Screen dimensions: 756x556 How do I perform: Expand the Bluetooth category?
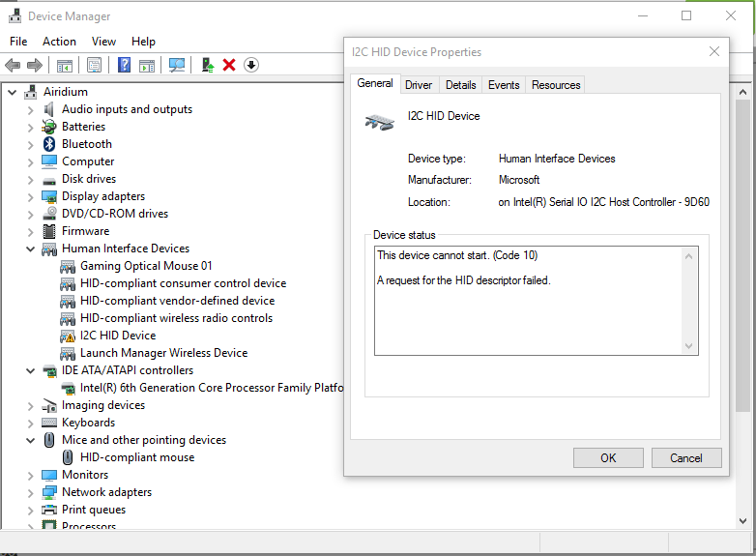click(30, 145)
